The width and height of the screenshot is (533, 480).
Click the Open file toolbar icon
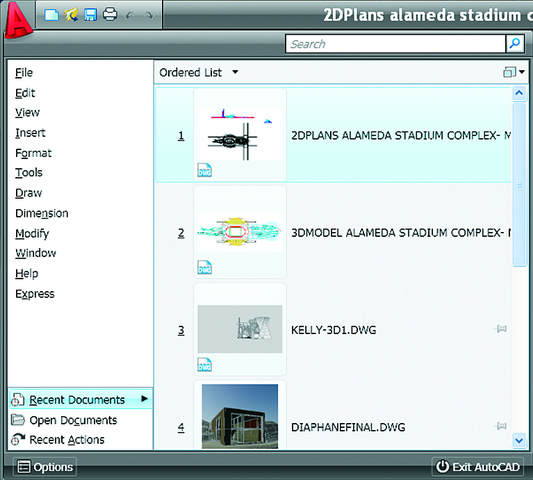pyautogui.click(x=71, y=15)
